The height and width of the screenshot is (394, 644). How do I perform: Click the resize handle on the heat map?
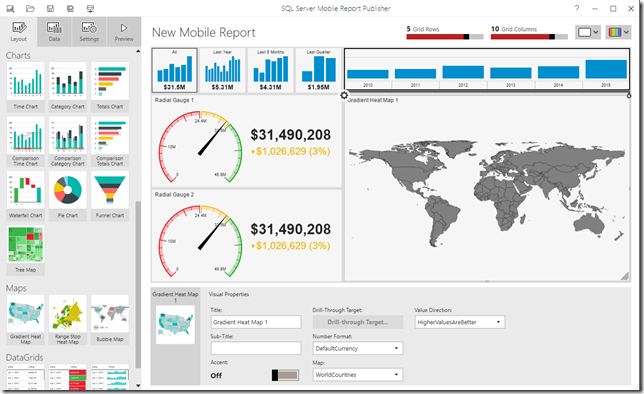pyautogui.click(x=625, y=276)
